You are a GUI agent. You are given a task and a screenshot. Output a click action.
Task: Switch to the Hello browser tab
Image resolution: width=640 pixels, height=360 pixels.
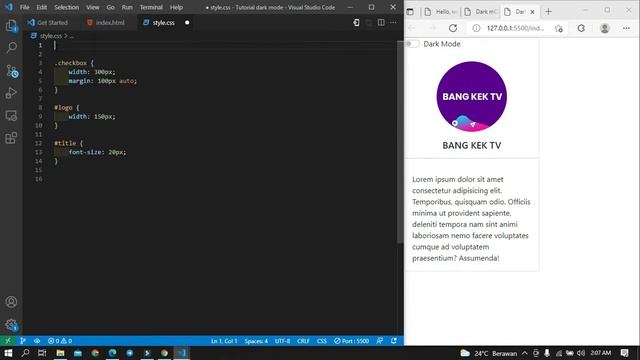[x=440, y=12]
